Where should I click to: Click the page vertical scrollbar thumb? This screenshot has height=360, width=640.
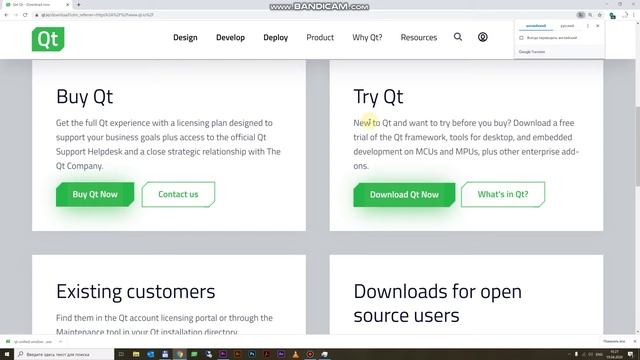tap(637, 146)
